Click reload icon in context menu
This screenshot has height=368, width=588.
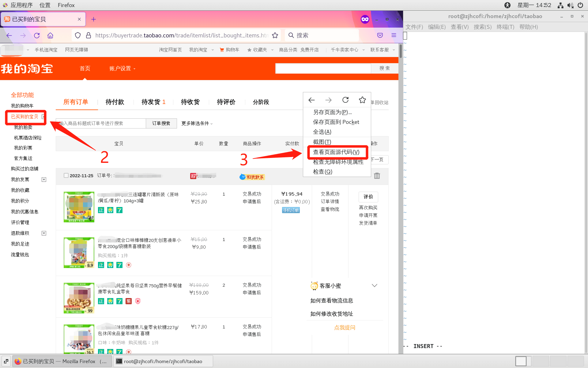(345, 100)
